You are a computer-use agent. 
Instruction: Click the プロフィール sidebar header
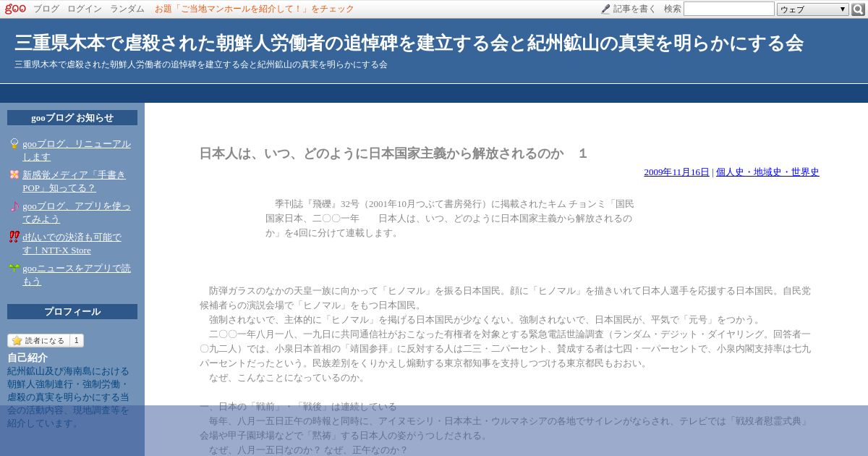click(72, 312)
